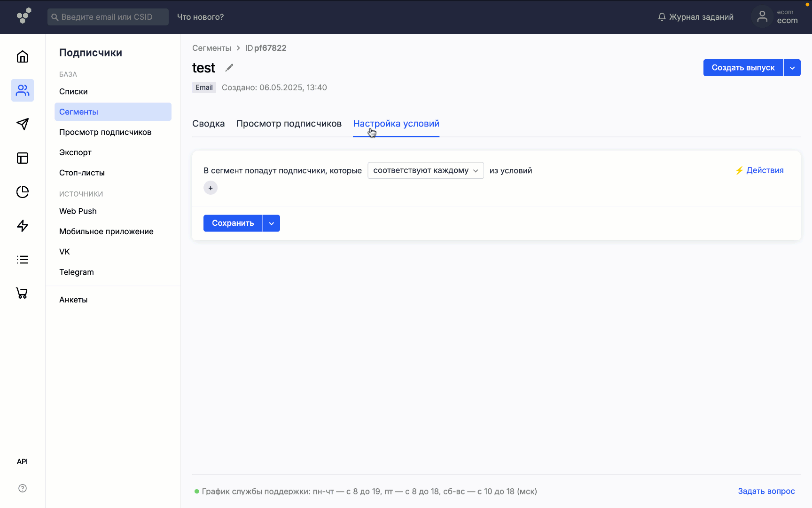Open campaigns via the paper plane icon
The width and height of the screenshot is (812, 508).
22,124
